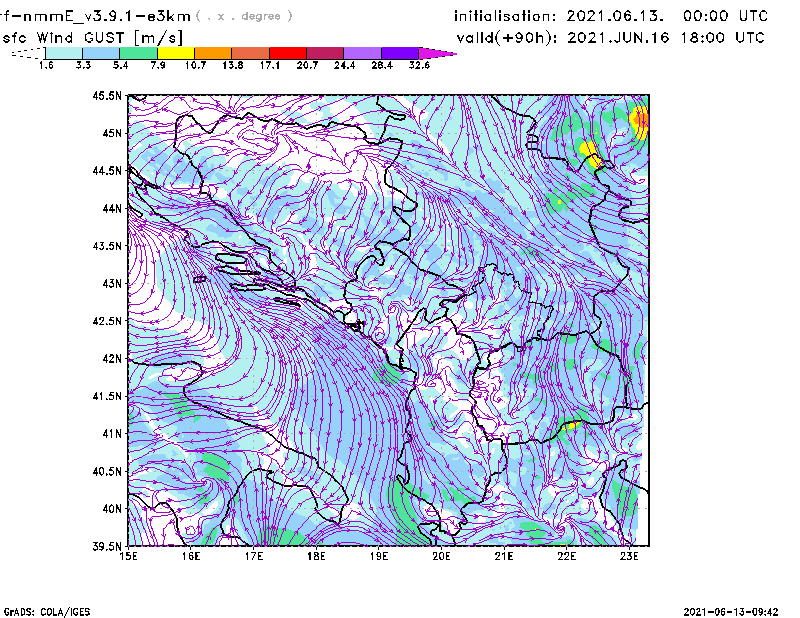Screen dimensions: 800x618
Task: Click the 'valid(+90h):' label
Action: pyautogui.click(x=507, y=38)
